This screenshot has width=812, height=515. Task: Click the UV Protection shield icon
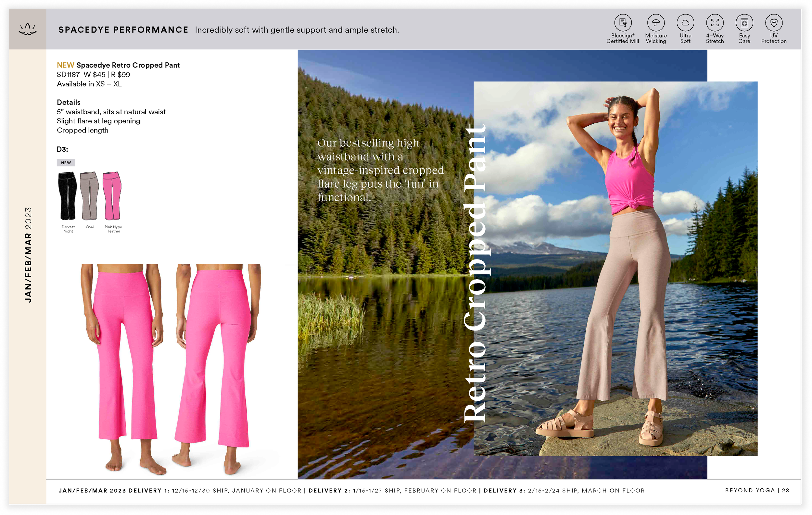click(774, 23)
